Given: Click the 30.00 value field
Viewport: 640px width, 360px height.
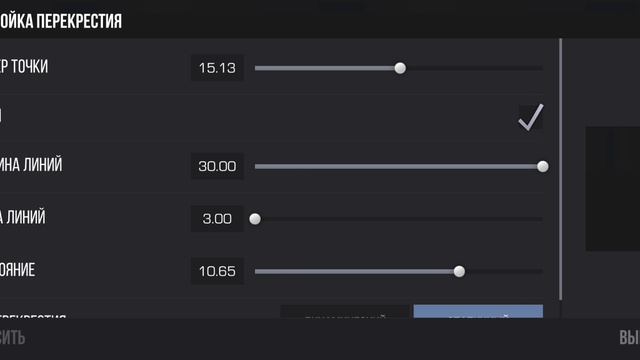Looking at the screenshot, I should (217, 166).
